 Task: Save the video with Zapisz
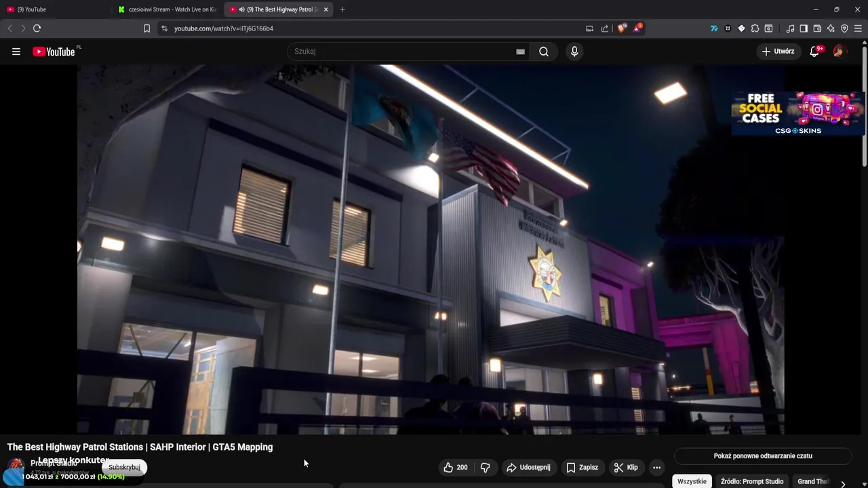(582, 467)
